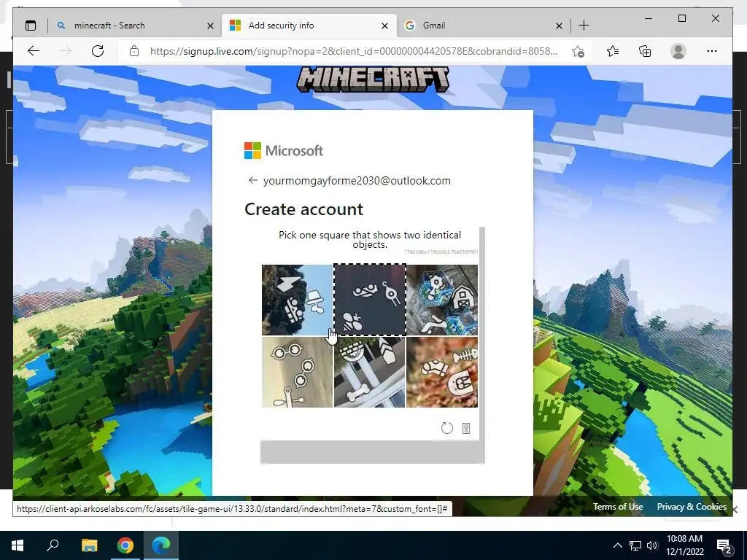This screenshot has width=747, height=560.
Task: View site info via the padlock icon
Action: click(x=134, y=51)
